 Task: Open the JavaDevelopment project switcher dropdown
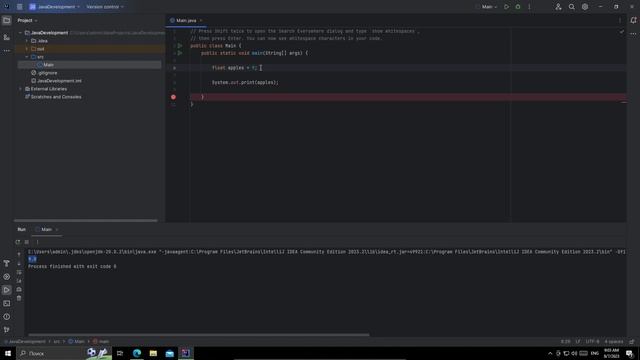[54, 7]
